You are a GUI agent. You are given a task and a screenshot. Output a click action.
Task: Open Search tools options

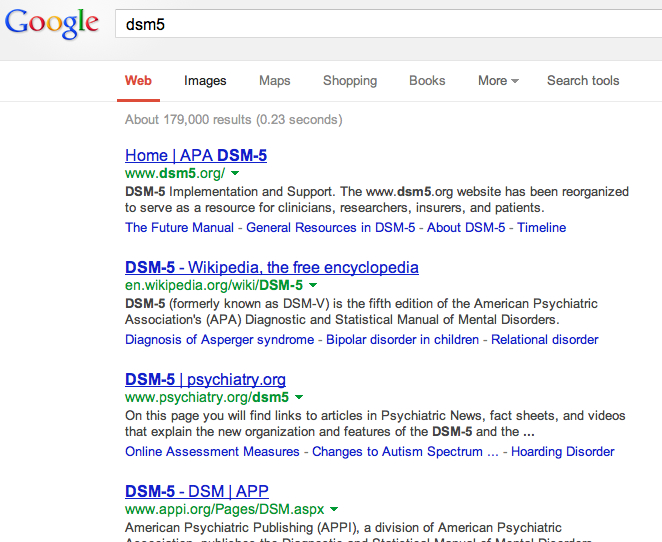[583, 80]
